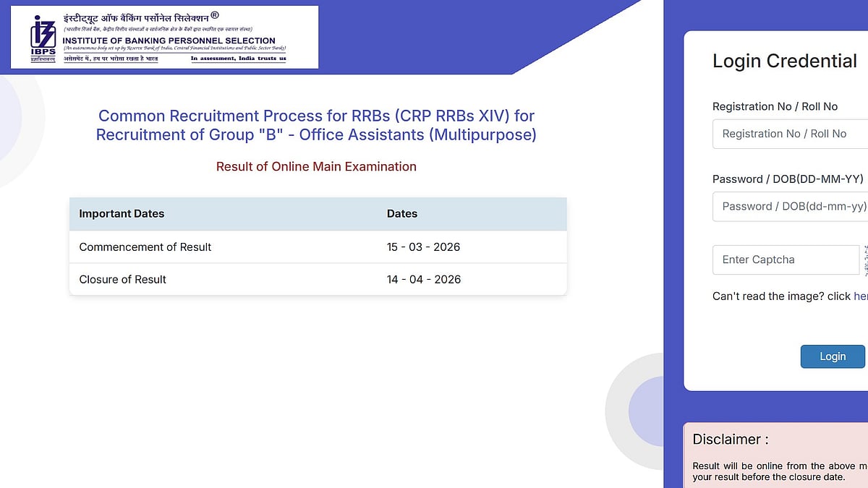Click the 15 - 03 - 2026 date cell

[x=423, y=247]
